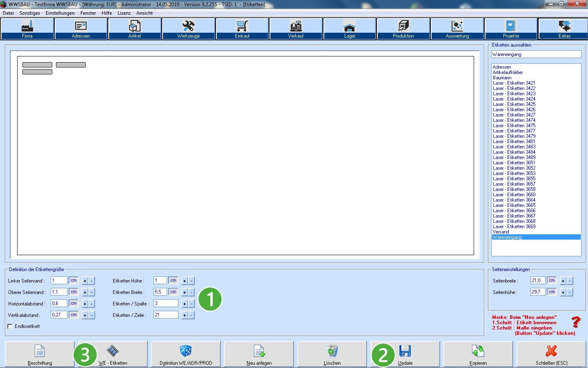Open the Firma module
The width and height of the screenshot is (588, 368).
(27, 29)
